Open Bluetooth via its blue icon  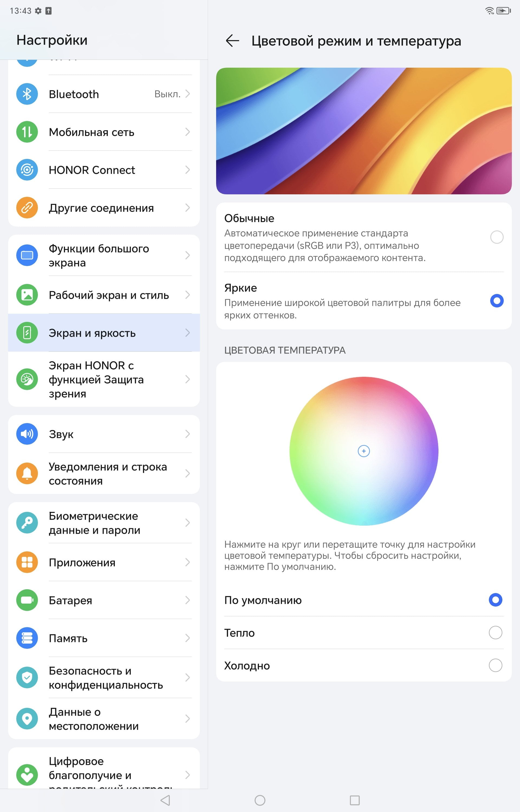27,94
